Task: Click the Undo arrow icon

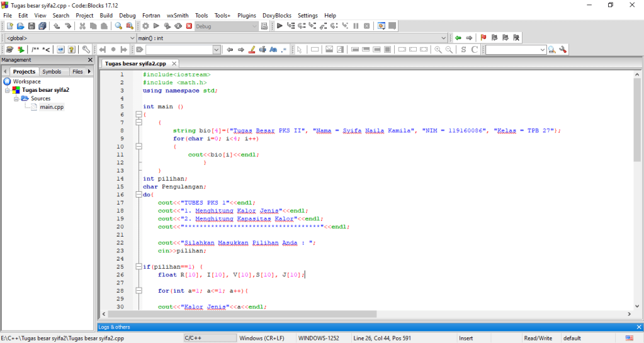Action: click(x=57, y=26)
